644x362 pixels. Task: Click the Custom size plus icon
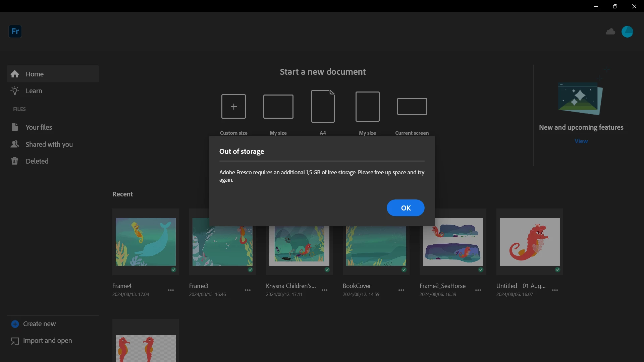click(x=233, y=107)
